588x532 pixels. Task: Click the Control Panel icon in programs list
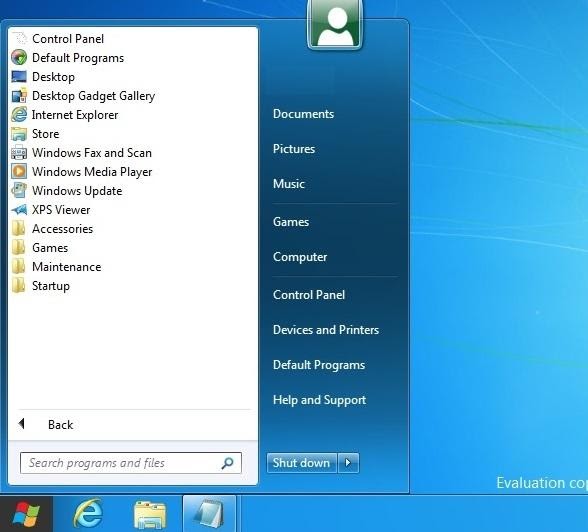point(19,39)
